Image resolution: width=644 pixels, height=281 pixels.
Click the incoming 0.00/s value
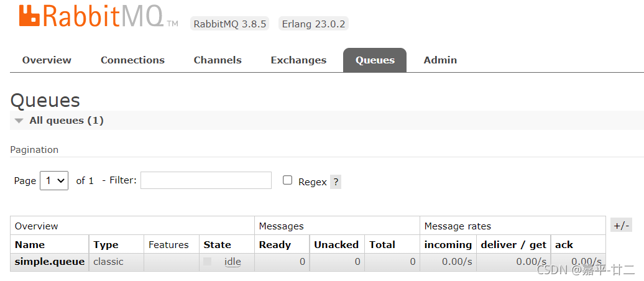(457, 262)
